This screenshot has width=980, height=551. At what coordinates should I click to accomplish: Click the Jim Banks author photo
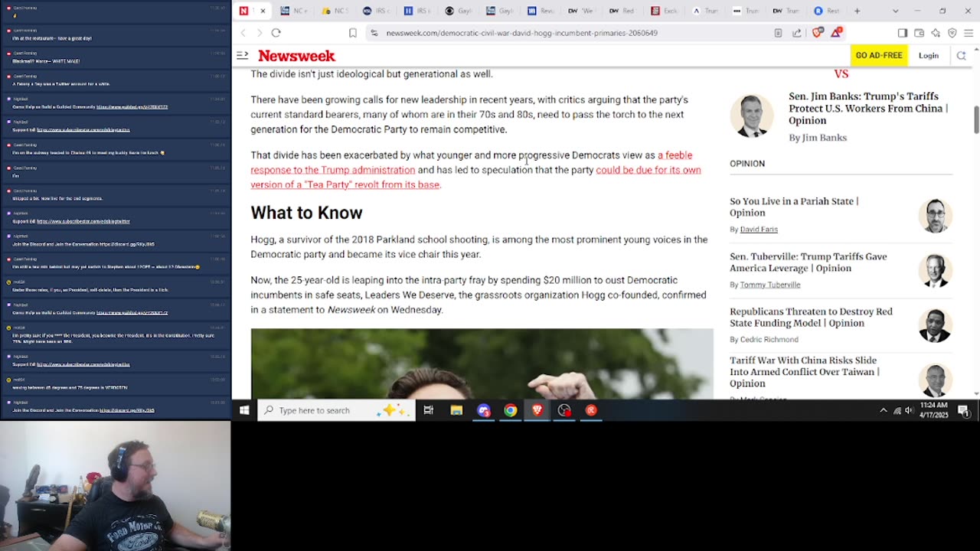pyautogui.click(x=752, y=116)
